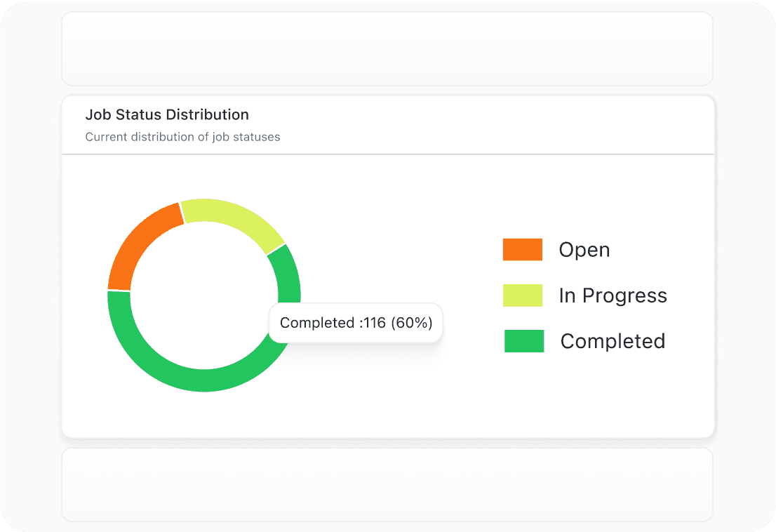Click the "Current distribution of job statuses" subtitle
This screenshot has height=532, width=776.
[182, 137]
